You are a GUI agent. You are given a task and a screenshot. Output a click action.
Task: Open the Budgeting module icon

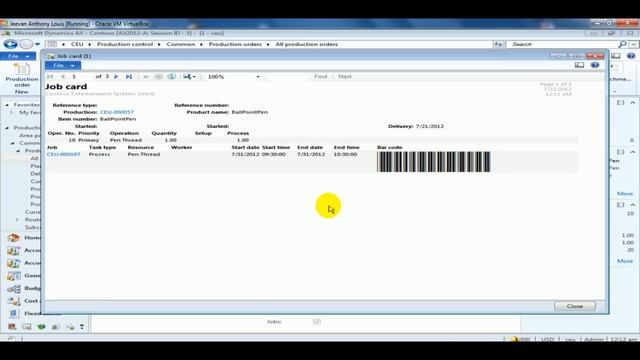coord(13,288)
